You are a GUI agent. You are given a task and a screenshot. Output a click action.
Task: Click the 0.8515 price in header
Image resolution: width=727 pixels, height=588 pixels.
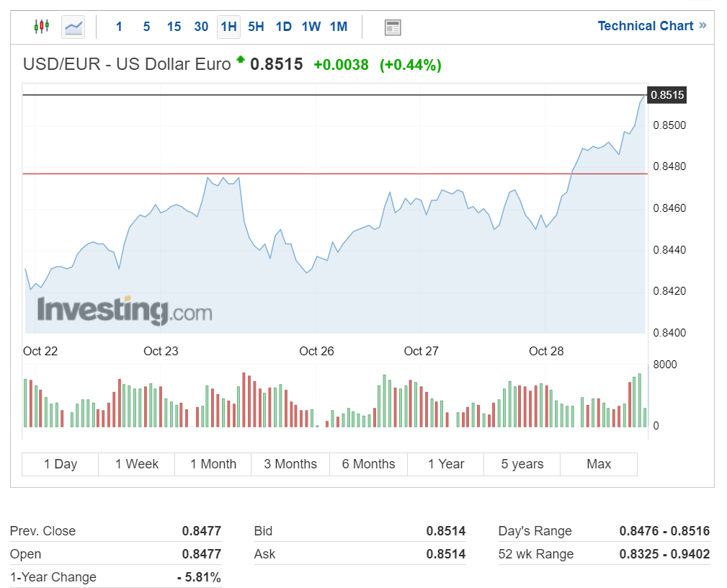(x=277, y=64)
